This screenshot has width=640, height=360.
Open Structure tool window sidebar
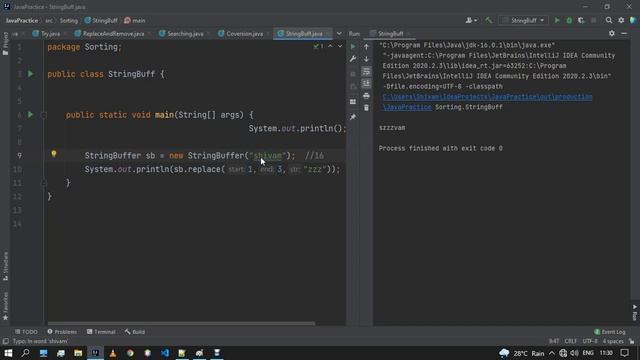point(5,266)
